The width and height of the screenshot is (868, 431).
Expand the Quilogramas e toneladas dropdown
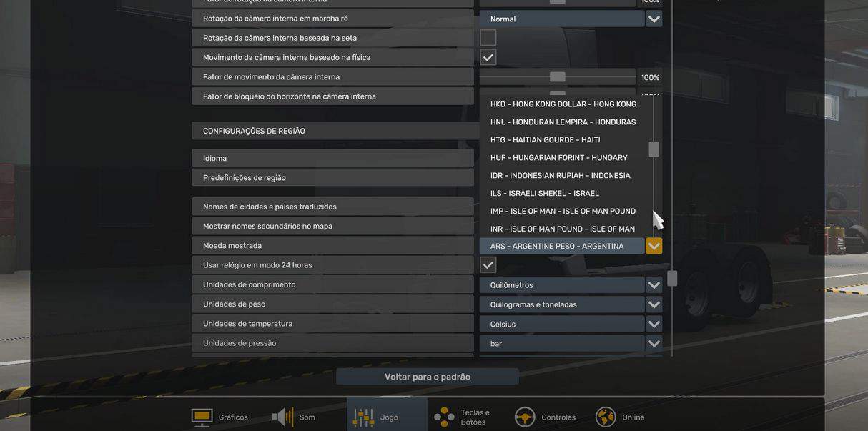[x=654, y=304]
